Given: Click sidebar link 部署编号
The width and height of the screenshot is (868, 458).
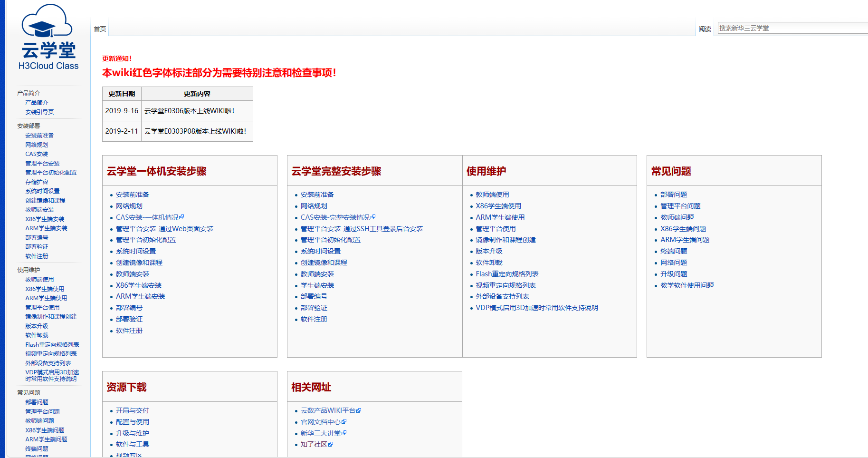Looking at the screenshot, I should click(37, 238).
